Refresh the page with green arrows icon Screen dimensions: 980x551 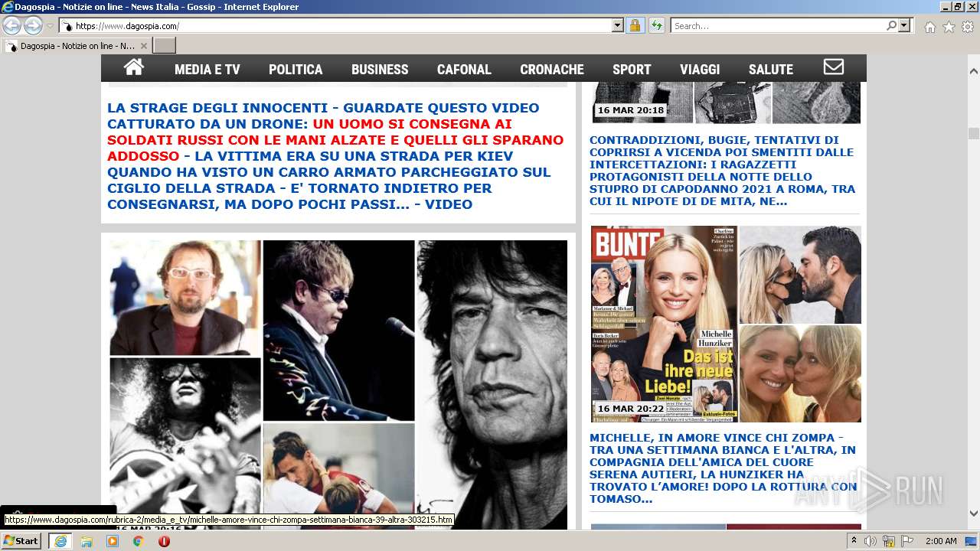[x=656, y=25]
